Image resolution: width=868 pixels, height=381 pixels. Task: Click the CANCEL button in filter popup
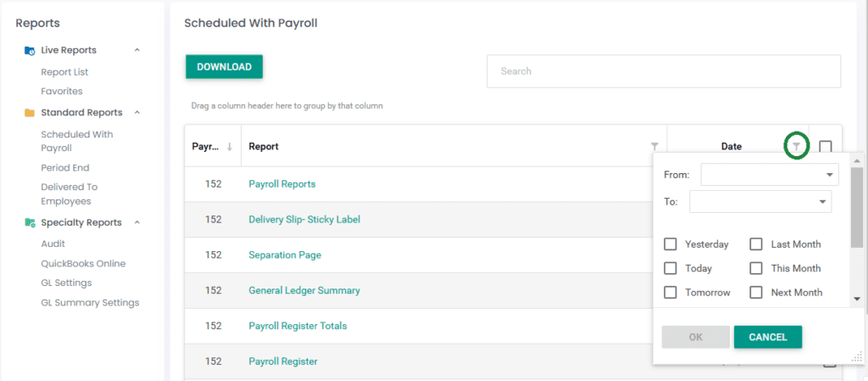point(768,337)
